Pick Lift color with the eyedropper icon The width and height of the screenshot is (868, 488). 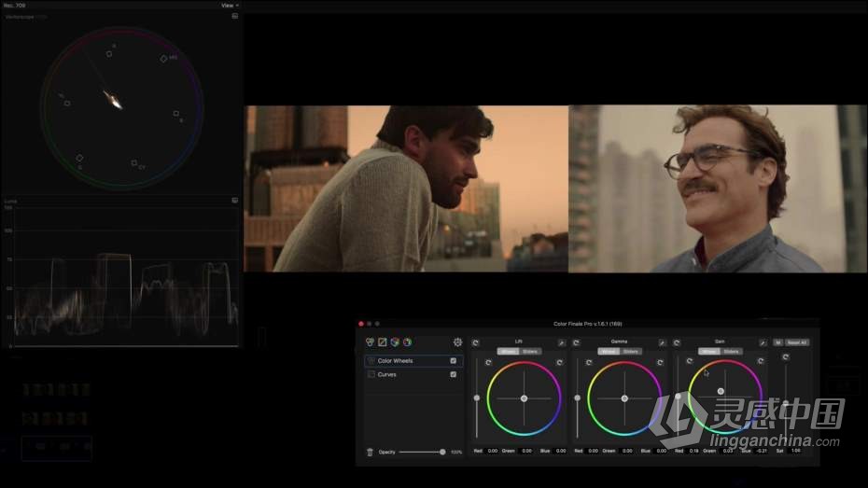[561, 343]
